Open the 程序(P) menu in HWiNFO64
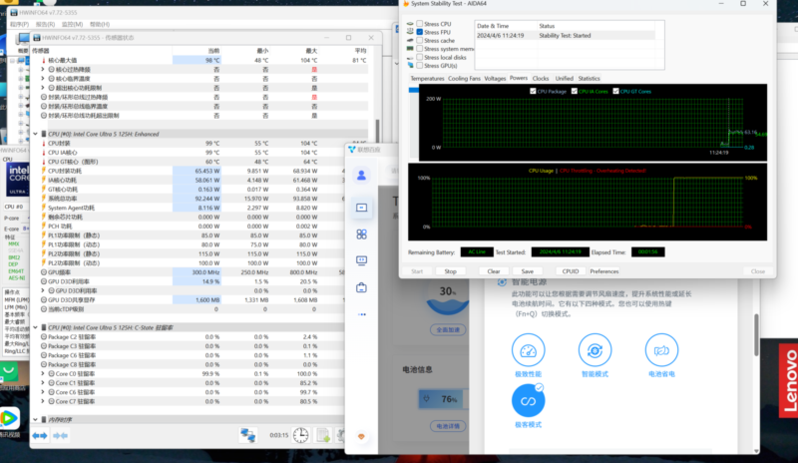798x463 pixels. 19,24
